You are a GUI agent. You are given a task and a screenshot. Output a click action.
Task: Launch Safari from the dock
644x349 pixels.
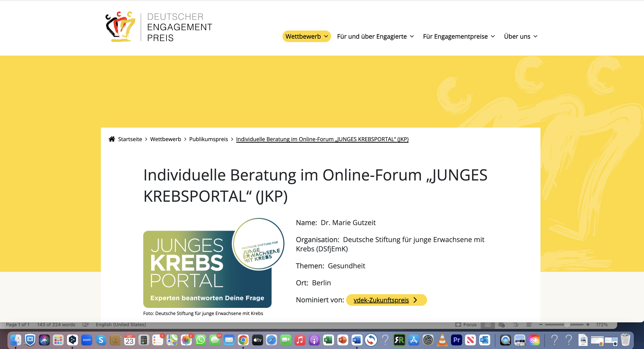pos(271,340)
